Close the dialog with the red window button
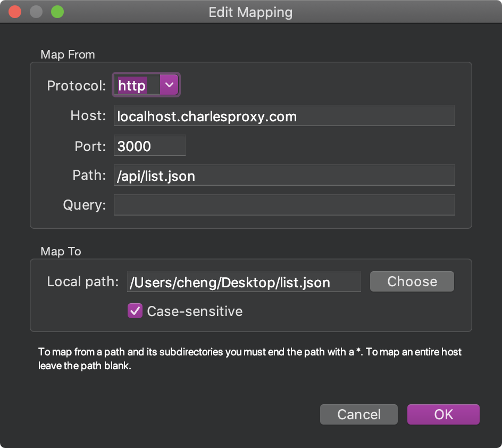This screenshot has width=502, height=448. 15,12
